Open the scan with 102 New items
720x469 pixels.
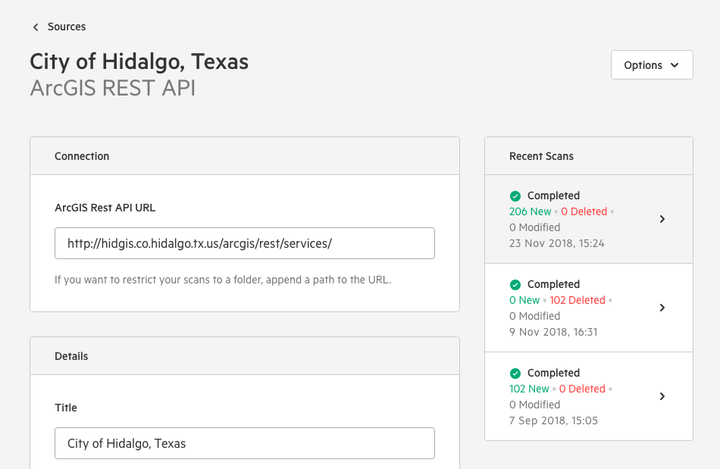point(589,396)
